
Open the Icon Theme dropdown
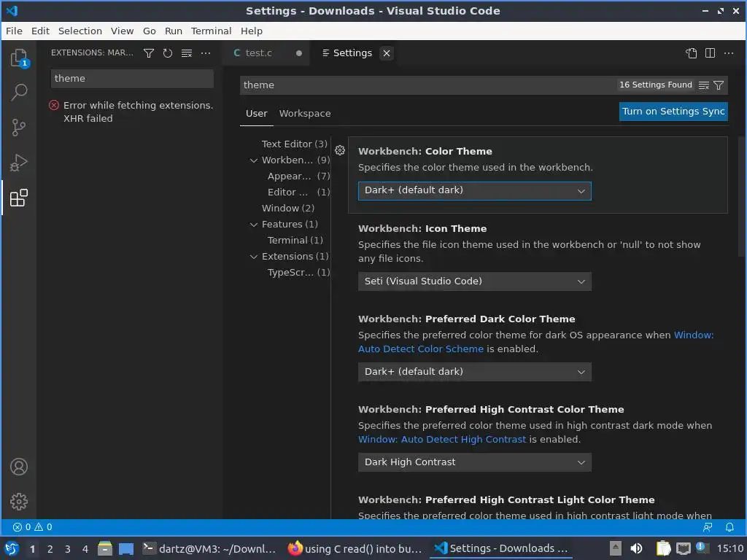(x=474, y=281)
